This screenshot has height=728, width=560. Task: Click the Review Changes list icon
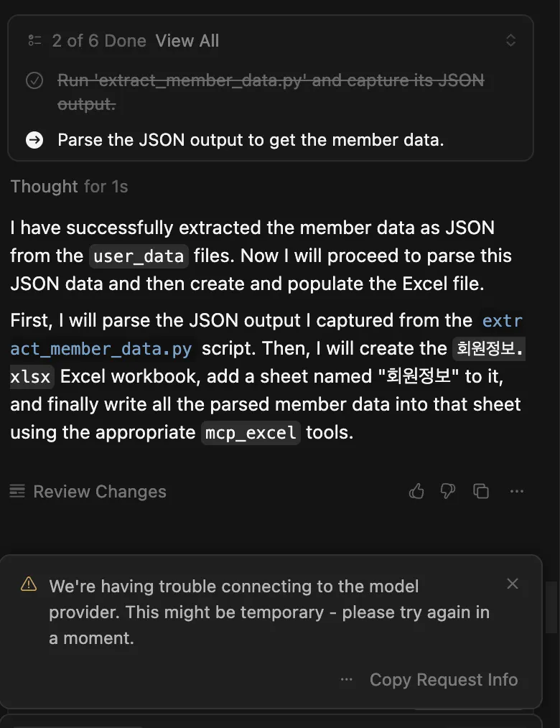click(17, 491)
